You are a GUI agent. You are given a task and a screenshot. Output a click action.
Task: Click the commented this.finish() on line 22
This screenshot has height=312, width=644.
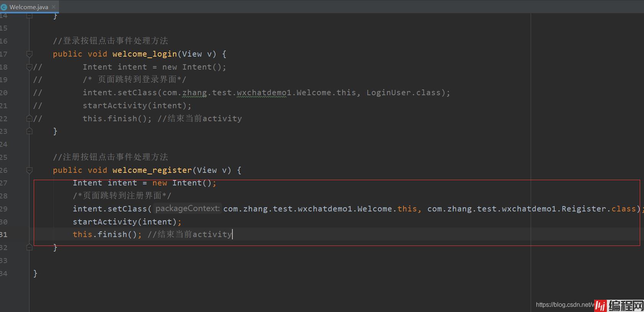[117, 119]
